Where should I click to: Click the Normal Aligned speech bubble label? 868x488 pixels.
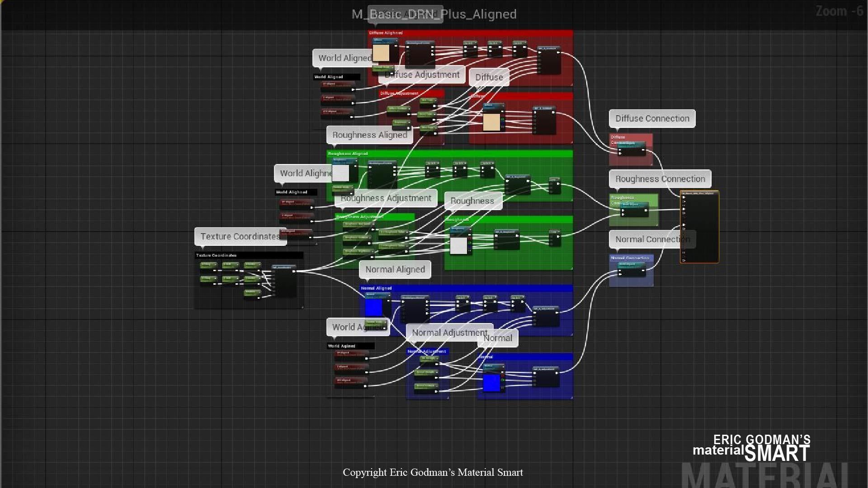395,270
